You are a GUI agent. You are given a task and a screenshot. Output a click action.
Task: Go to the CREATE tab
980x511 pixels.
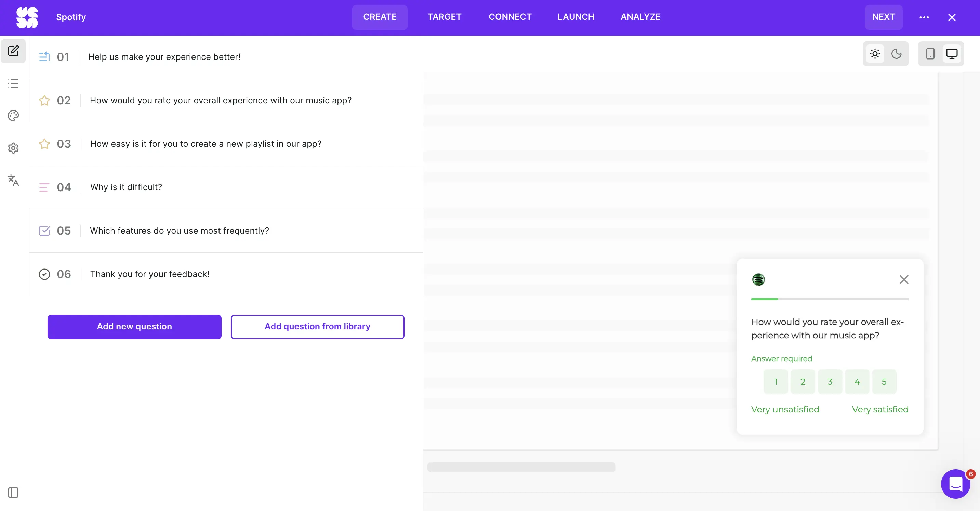pyautogui.click(x=380, y=17)
